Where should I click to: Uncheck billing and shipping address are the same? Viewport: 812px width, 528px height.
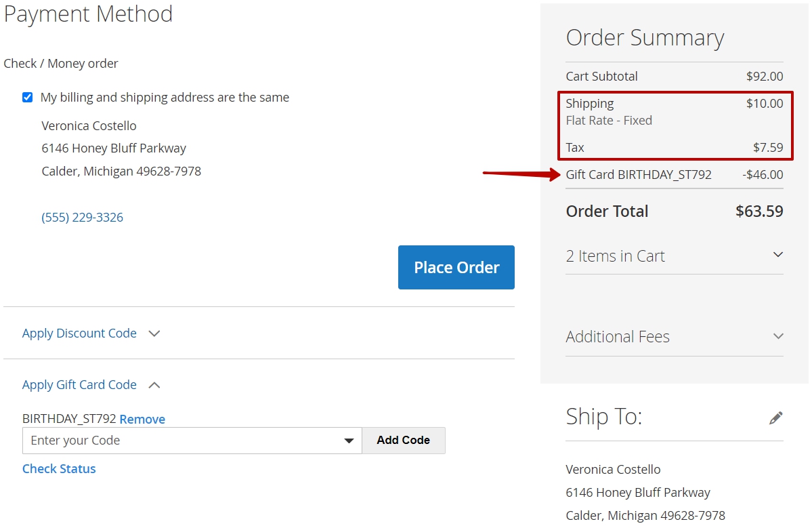tap(28, 98)
